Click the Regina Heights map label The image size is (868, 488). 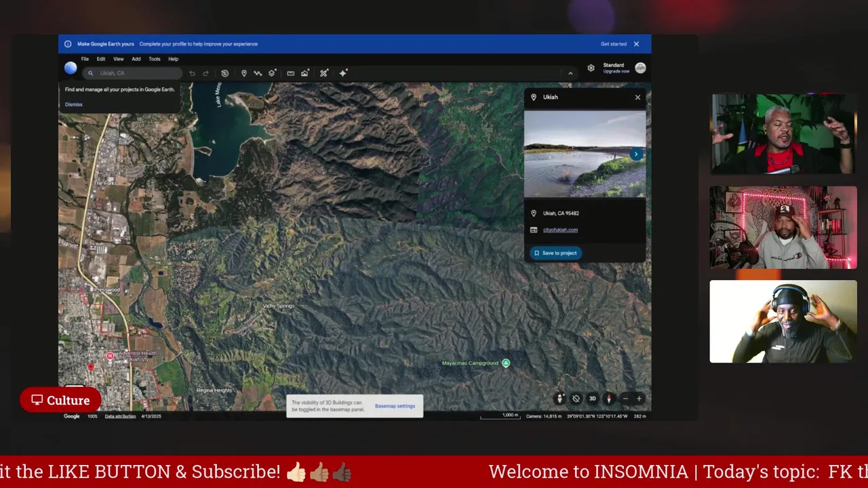point(214,390)
